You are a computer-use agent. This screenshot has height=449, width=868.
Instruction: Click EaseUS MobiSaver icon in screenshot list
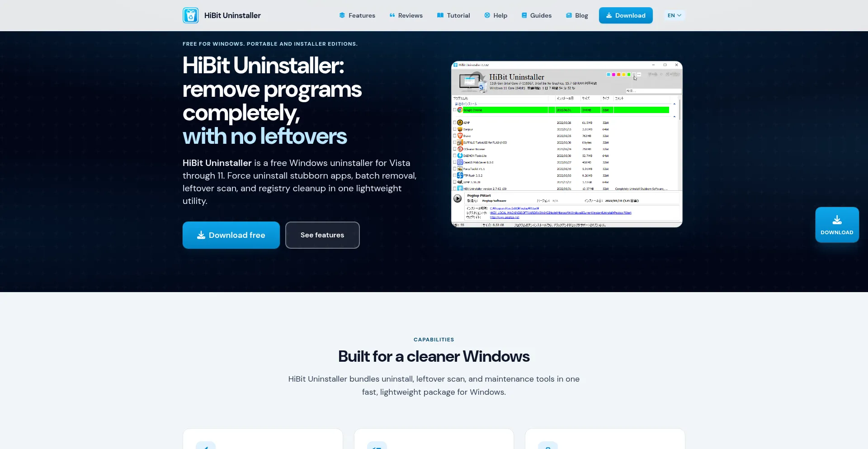pyautogui.click(x=460, y=162)
